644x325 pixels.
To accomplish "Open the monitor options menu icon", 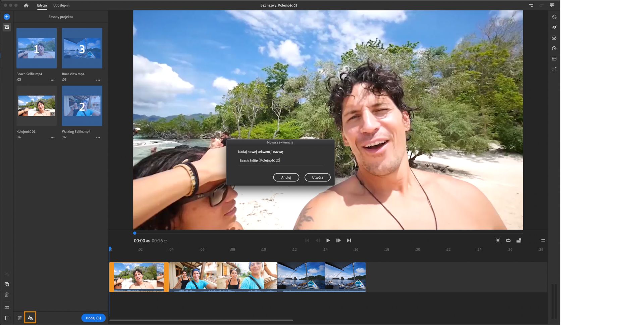I will click(543, 240).
